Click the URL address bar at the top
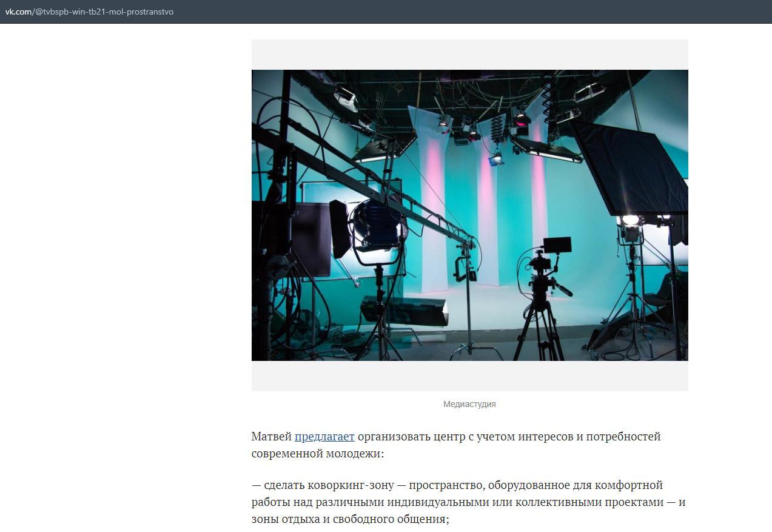772x532 pixels. coord(386,12)
